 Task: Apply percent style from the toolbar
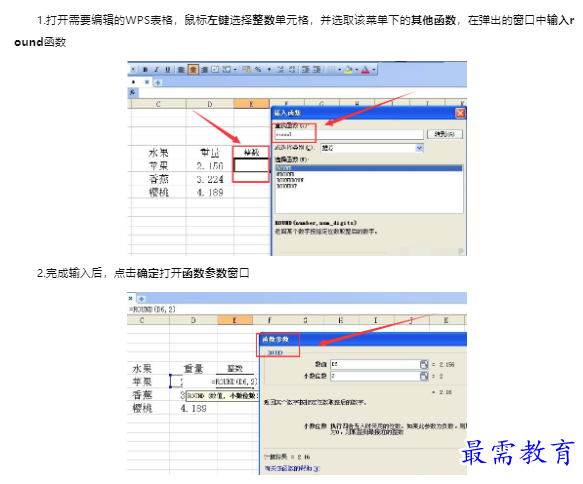tap(258, 70)
